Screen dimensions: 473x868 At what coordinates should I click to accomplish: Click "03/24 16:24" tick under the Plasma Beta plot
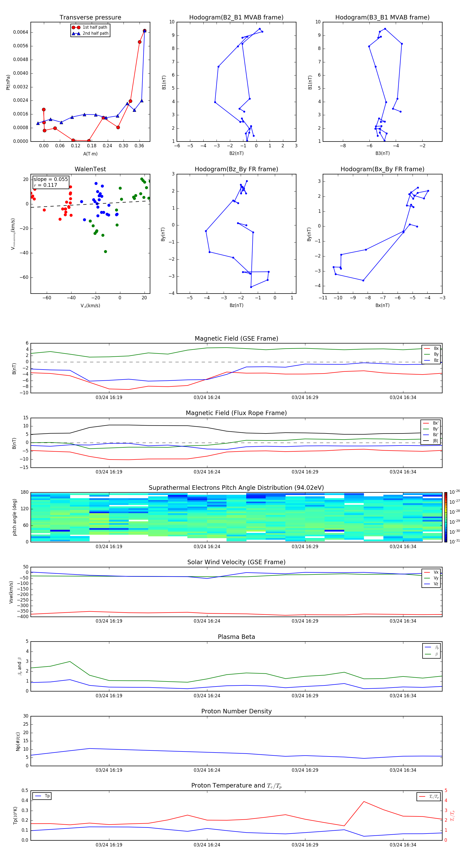click(207, 695)
